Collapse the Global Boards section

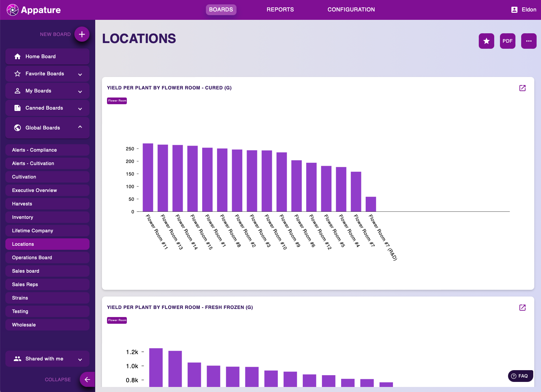(x=80, y=127)
